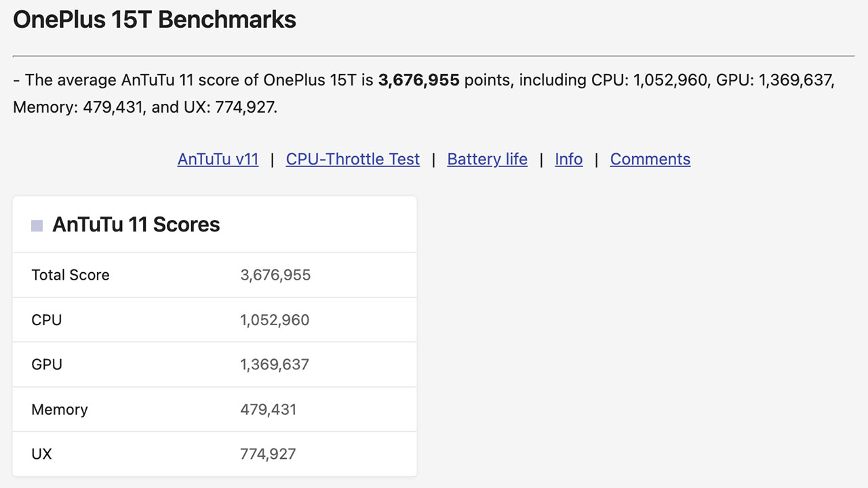Click the bold 3,676,955 in the summary
Screen dimensions: 868x488
click(x=419, y=80)
